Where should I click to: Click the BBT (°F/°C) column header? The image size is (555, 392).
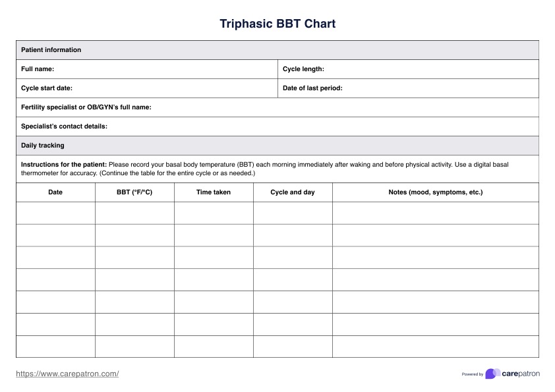click(134, 192)
